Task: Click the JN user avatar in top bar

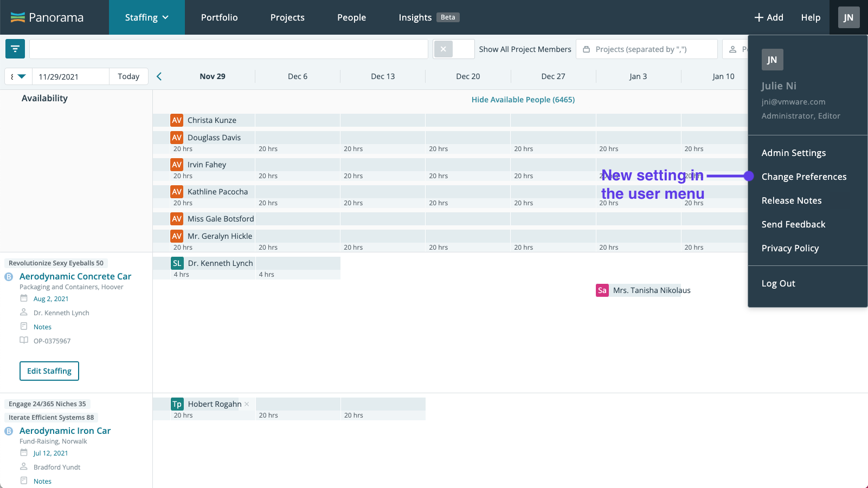Action: pos(848,17)
